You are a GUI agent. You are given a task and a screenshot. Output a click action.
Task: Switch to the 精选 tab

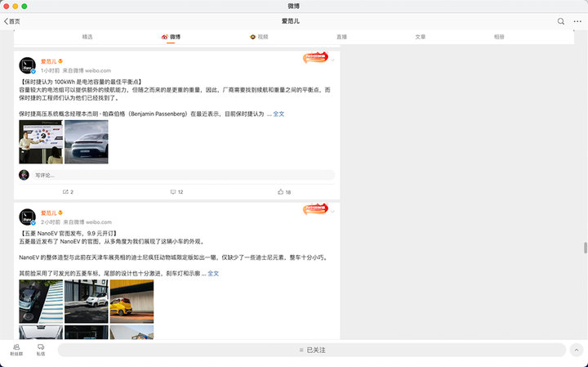[x=87, y=37]
